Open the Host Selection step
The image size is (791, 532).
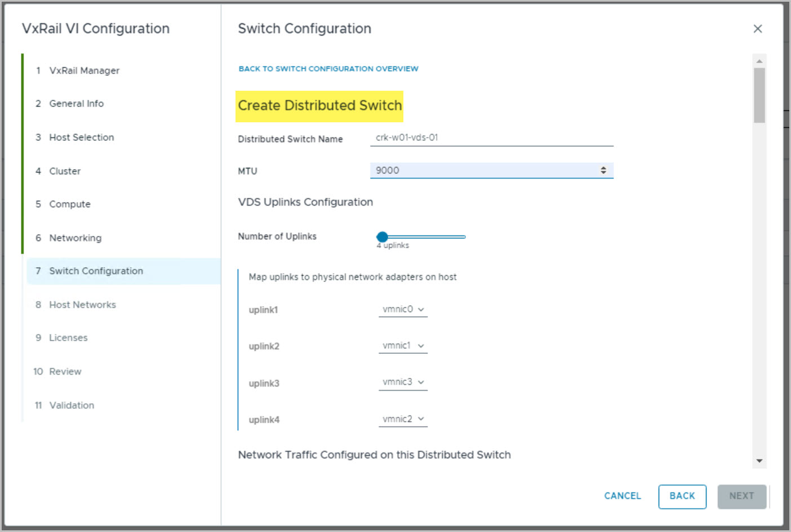click(x=81, y=138)
